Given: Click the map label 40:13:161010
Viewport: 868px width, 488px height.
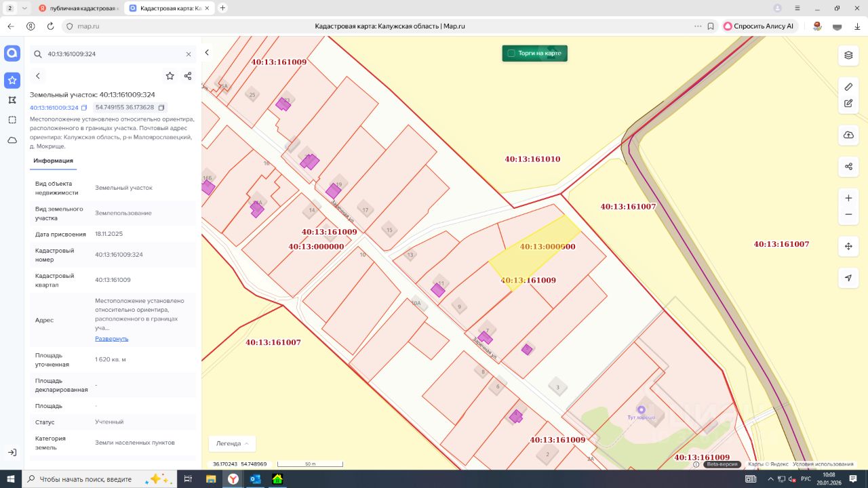Looking at the screenshot, I should [x=532, y=159].
